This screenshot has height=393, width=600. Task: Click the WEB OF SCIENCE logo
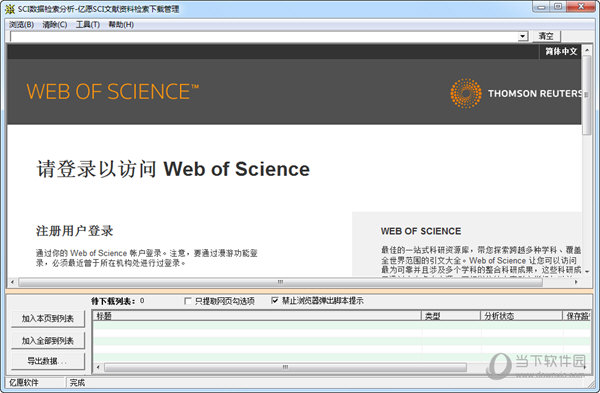(112, 91)
